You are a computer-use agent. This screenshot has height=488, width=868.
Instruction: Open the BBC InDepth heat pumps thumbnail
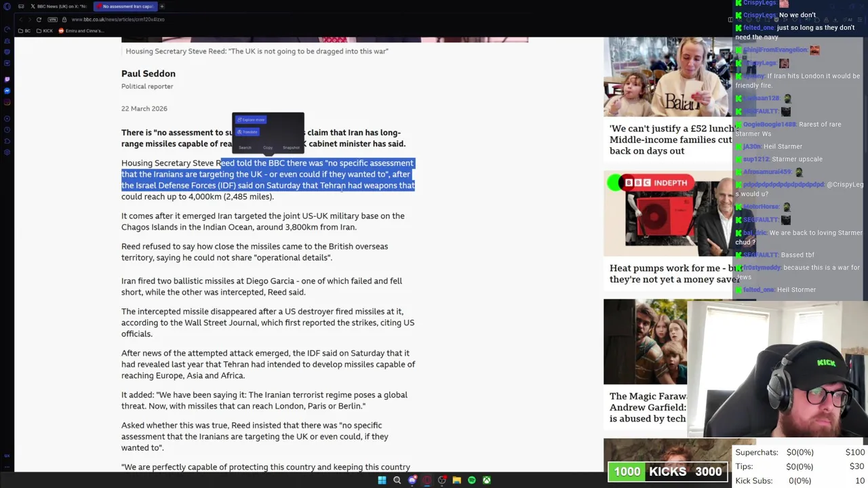tap(668, 213)
